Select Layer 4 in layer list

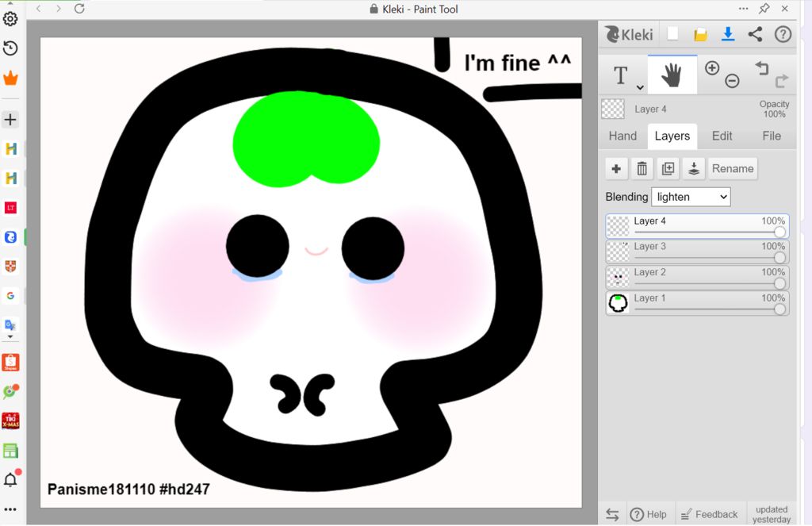pos(697,226)
